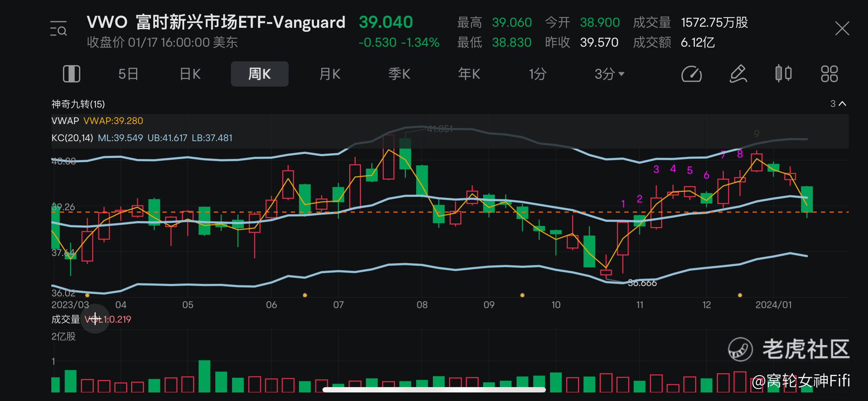Viewport: 868px width, 401px height.
Task: Switch to 5日 chart tab
Action: 128,74
